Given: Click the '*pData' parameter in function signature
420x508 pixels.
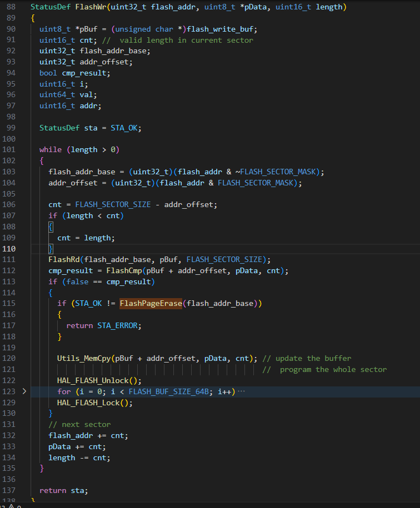Looking at the screenshot, I should pyautogui.click(x=253, y=7).
